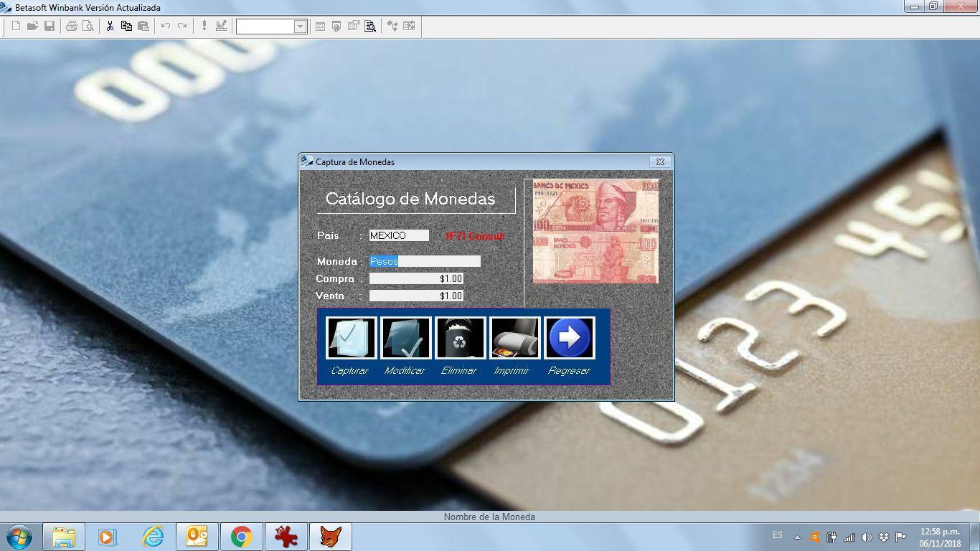Image resolution: width=980 pixels, height=551 pixels.
Task: Click the Command window toolbar icon
Action: tap(320, 26)
